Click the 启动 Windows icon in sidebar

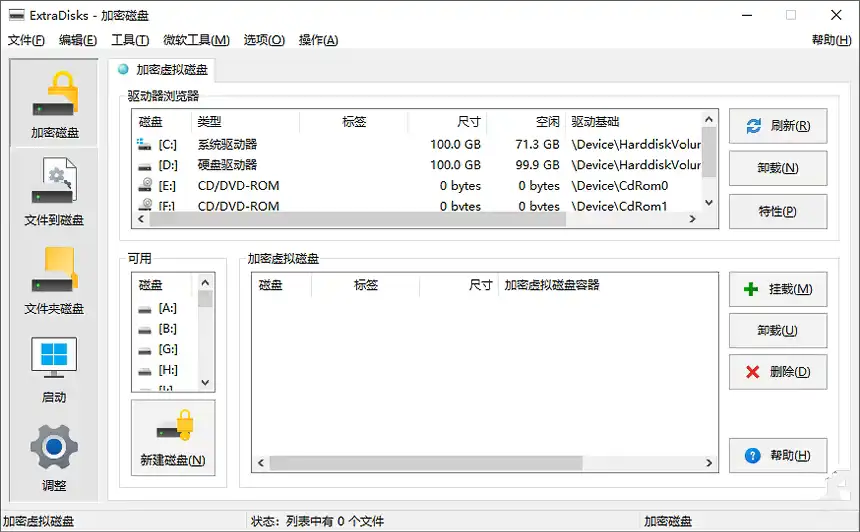tap(54, 368)
